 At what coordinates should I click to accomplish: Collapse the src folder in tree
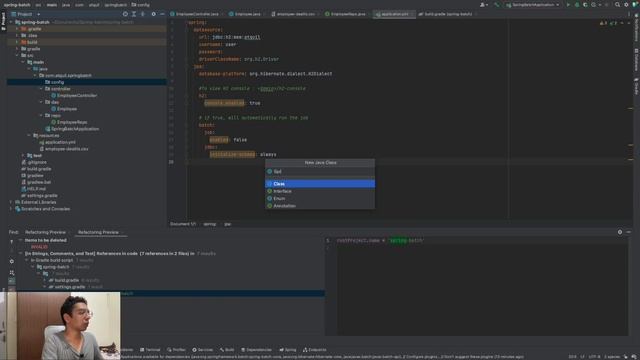(x=17, y=55)
